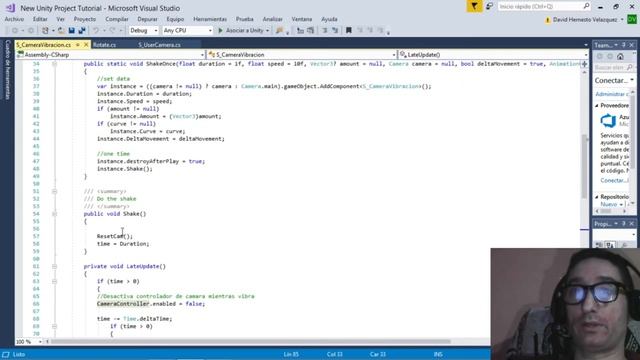Click the magnifier icon in Quick Launch box
Screen dimensions: 640x360
tap(586, 6)
